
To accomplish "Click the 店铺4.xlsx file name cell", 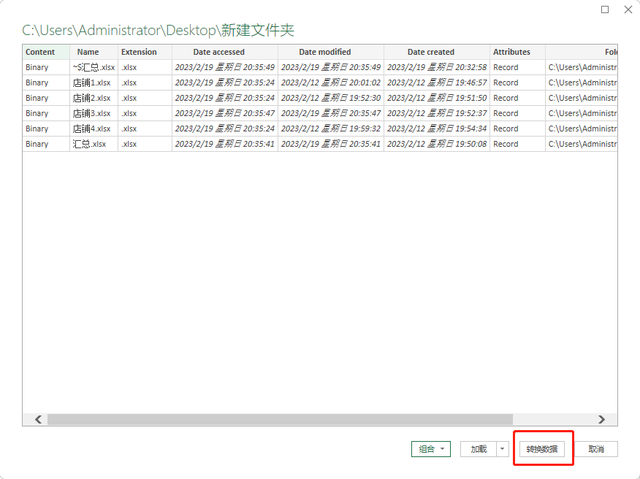I will (x=94, y=129).
